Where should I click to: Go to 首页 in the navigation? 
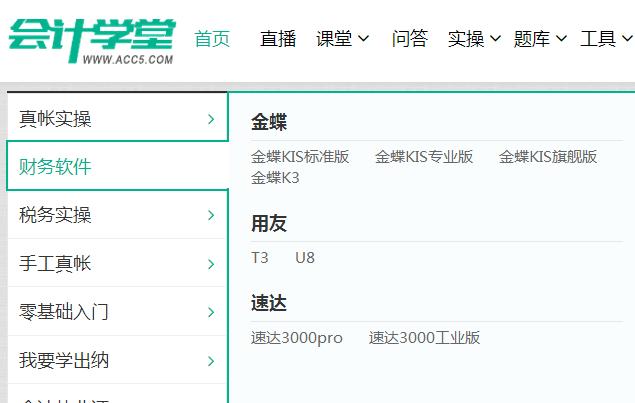pyautogui.click(x=212, y=39)
